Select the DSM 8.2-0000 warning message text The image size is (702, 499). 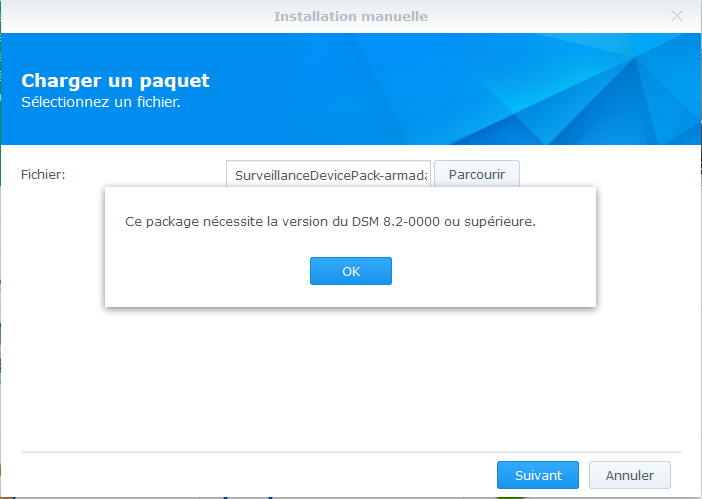tap(330, 222)
